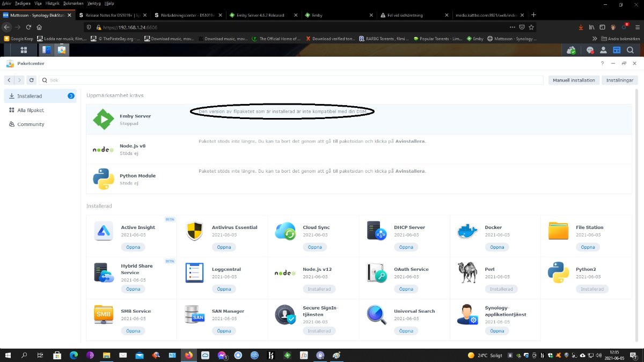Click the Secure SignIn-tjänsten icon
Viewport: 644px width, 362px height.
click(286, 315)
